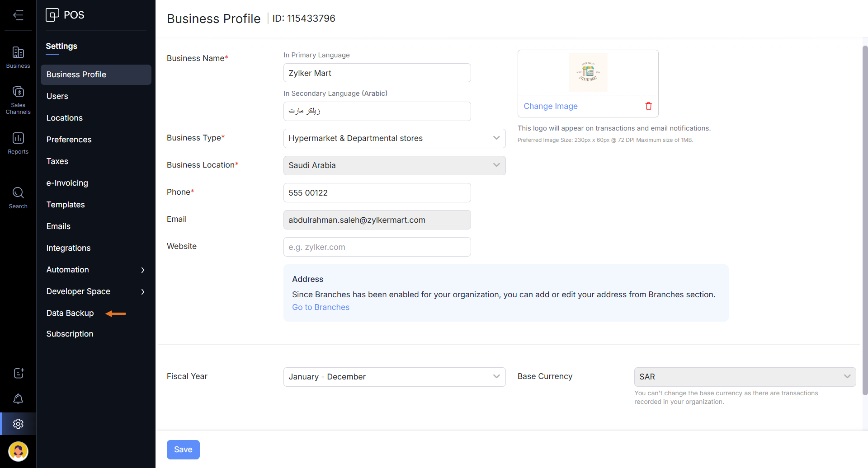Click the Change Image link

[551, 106]
